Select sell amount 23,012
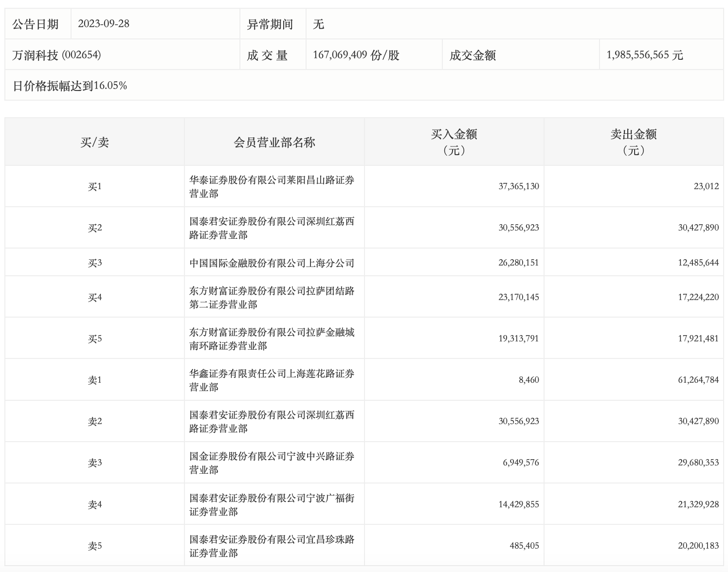728x572 pixels. click(x=706, y=186)
